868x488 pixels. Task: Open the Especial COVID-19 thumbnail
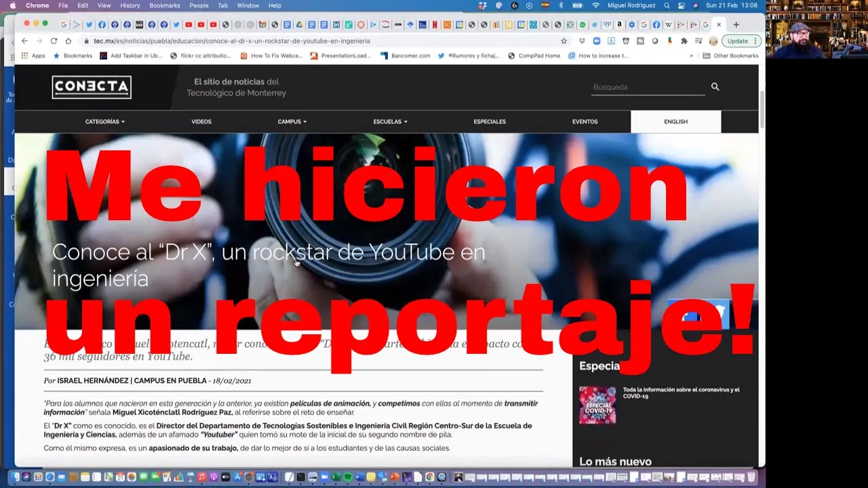point(597,405)
